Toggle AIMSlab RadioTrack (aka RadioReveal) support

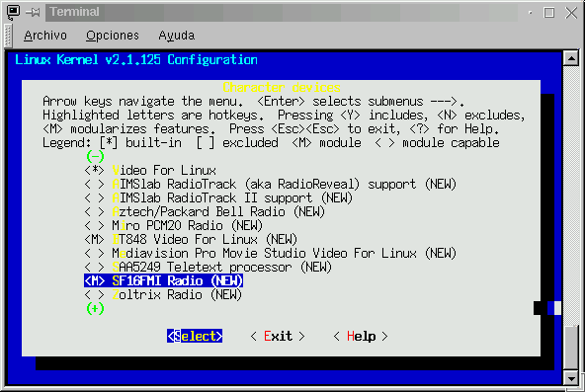[271, 184]
